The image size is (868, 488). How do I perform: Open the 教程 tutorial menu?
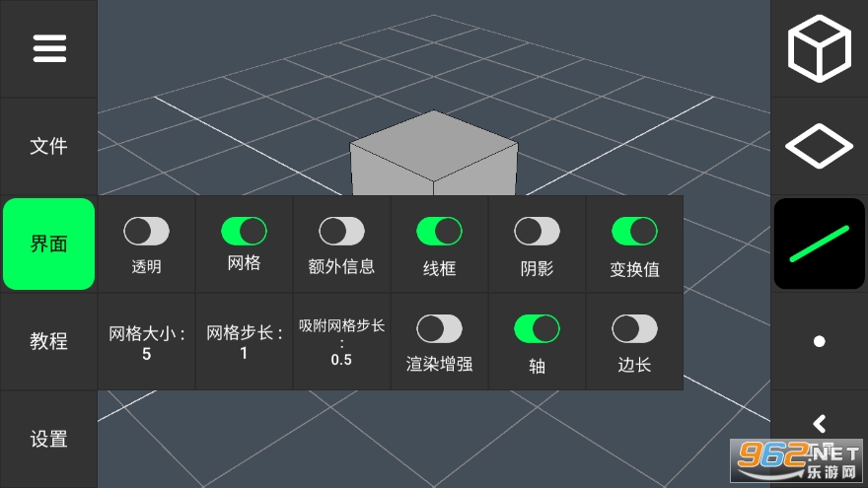48,341
